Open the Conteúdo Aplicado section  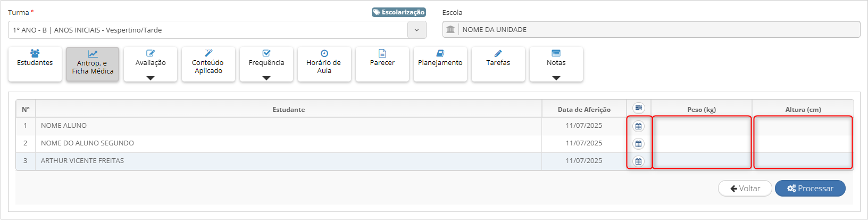pyautogui.click(x=208, y=64)
